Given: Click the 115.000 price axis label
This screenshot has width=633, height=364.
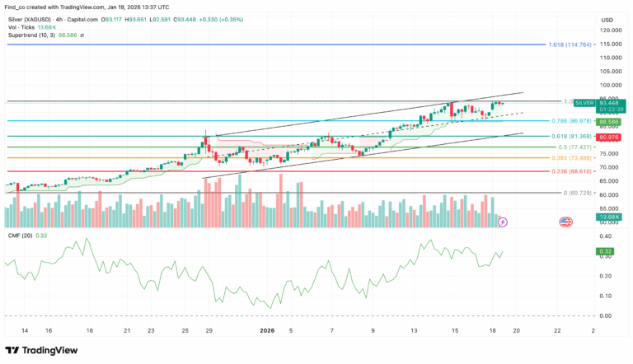Looking at the screenshot, I should point(611,44).
